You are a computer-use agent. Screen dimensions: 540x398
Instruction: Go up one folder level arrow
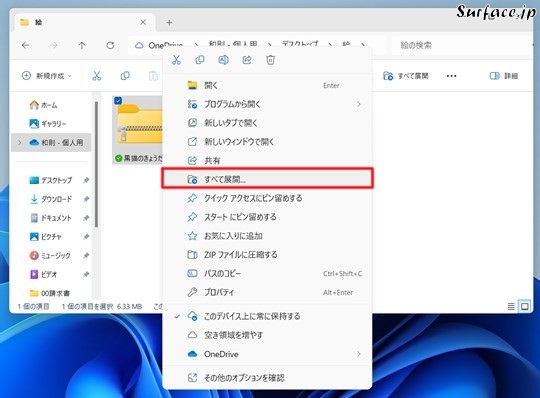[82, 45]
